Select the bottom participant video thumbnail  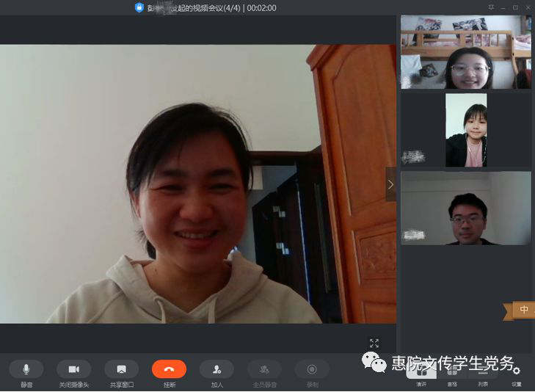click(466, 208)
